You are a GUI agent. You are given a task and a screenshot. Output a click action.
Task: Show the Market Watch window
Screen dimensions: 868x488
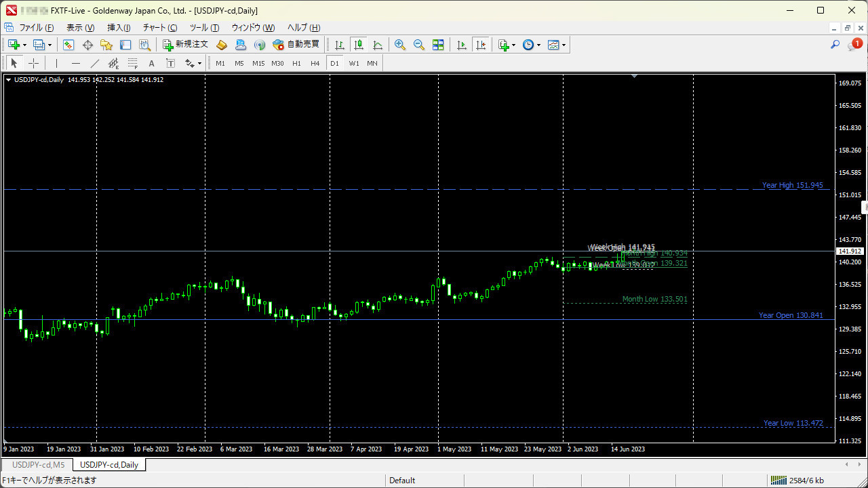(68, 45)
